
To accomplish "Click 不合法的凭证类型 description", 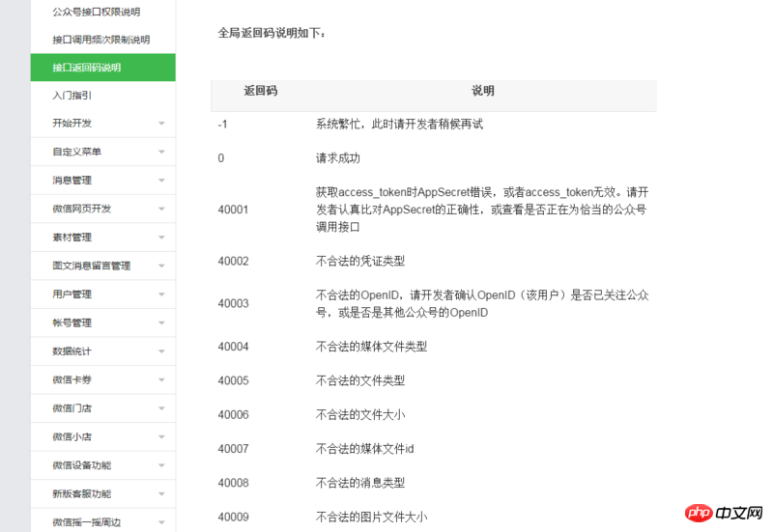I will [x=359, y=261].
